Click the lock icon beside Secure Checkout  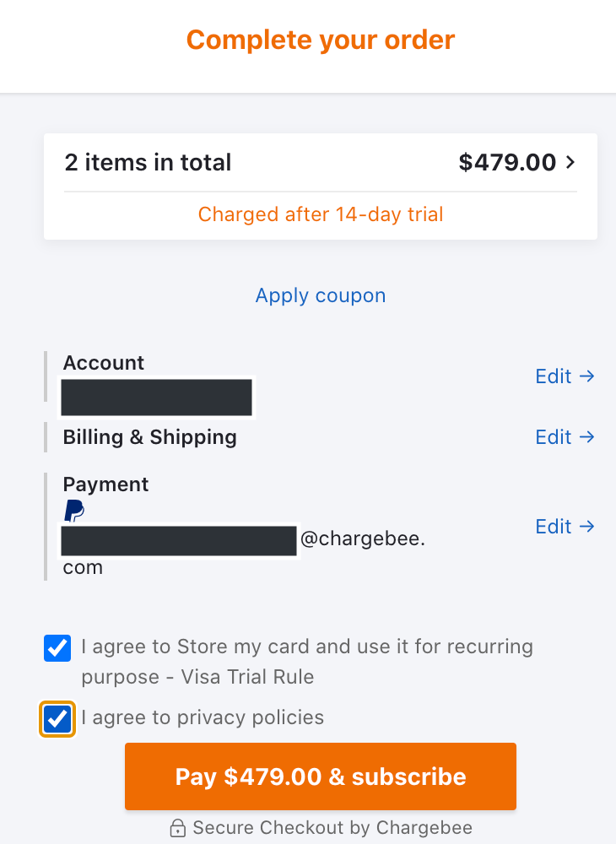pyautogui.click(x=177, y=828)
